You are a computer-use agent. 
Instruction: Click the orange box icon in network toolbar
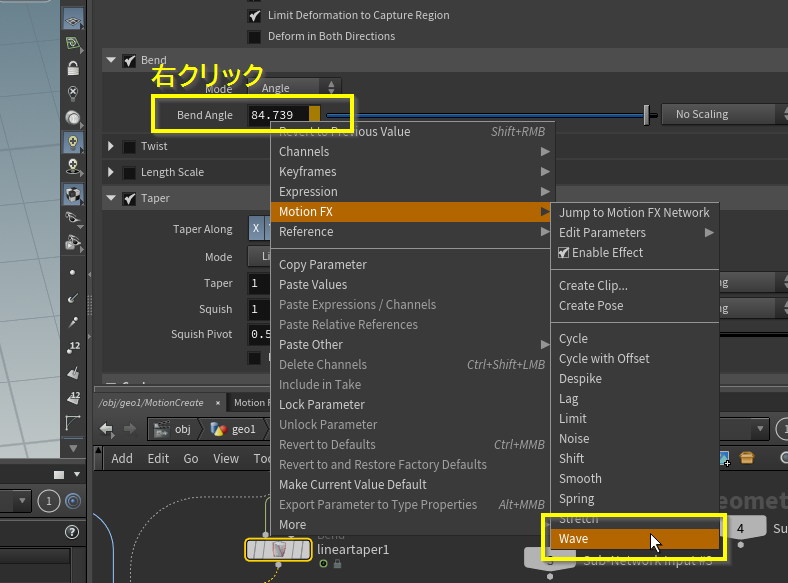coord(747,458)
